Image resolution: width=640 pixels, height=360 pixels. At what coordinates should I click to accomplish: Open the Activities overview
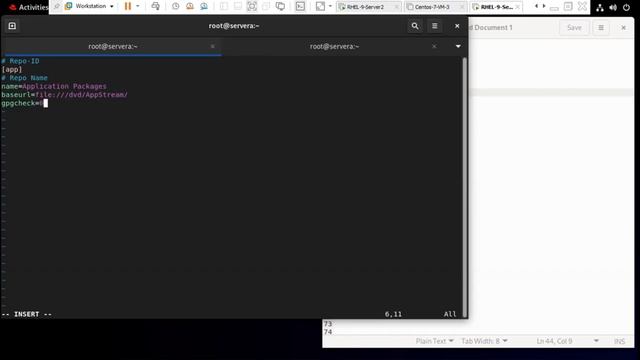(29, 7)
